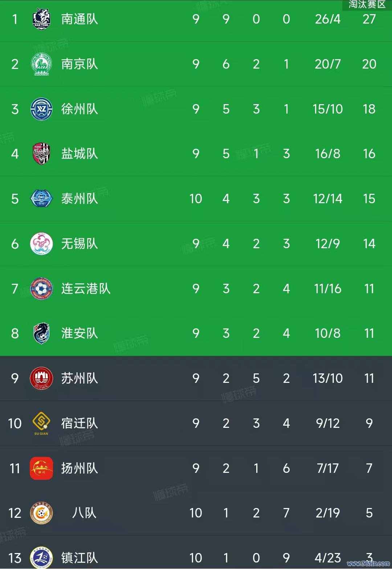
Task: Select the 连云港队 team name
Action: coord(86,288)
